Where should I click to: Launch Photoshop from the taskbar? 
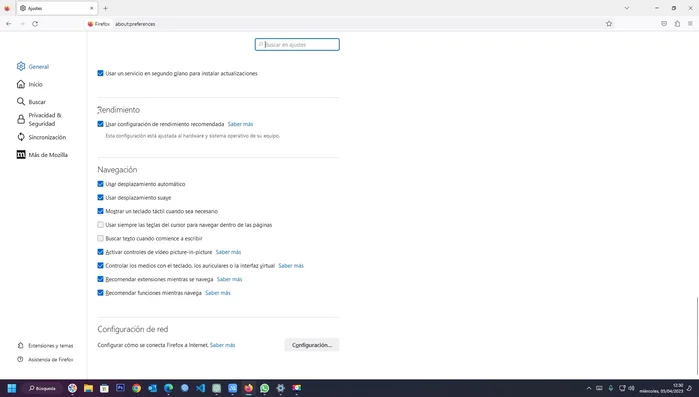(x=120, y=388)
